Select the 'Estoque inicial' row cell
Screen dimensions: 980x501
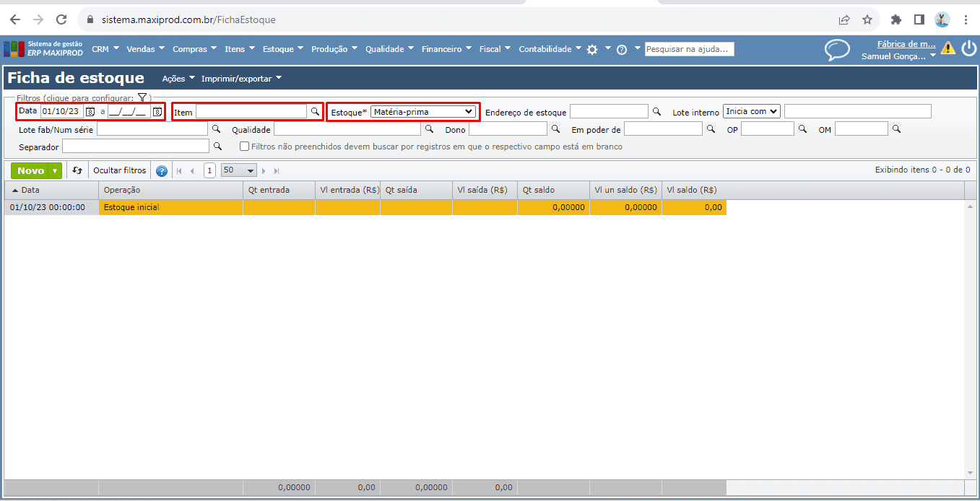tap(170, 207)
